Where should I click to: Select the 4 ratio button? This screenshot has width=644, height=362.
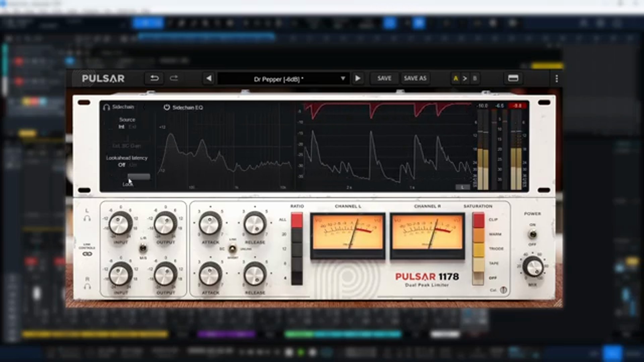(297, 278)
